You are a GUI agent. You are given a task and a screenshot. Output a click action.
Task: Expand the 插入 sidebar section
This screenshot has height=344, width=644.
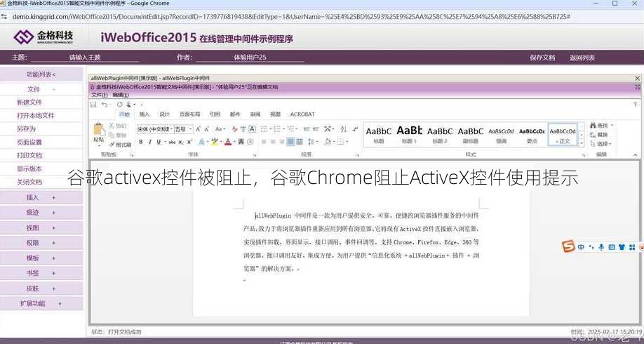41,198
